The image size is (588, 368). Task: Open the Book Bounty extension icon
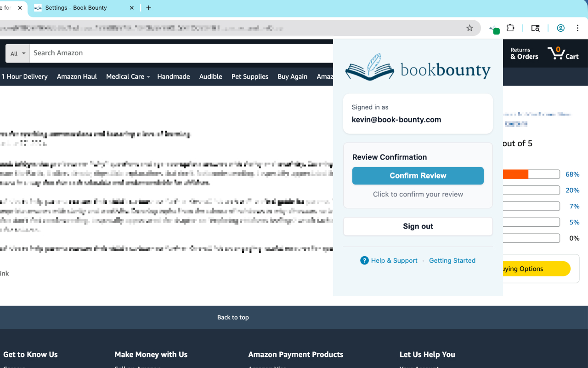coord(494,28)
